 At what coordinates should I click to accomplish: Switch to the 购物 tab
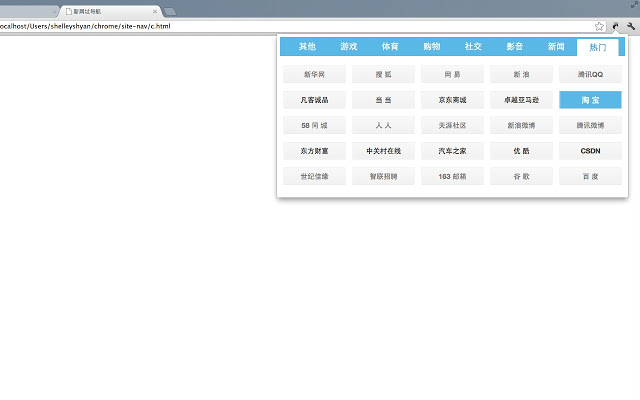tap(431, 47)
